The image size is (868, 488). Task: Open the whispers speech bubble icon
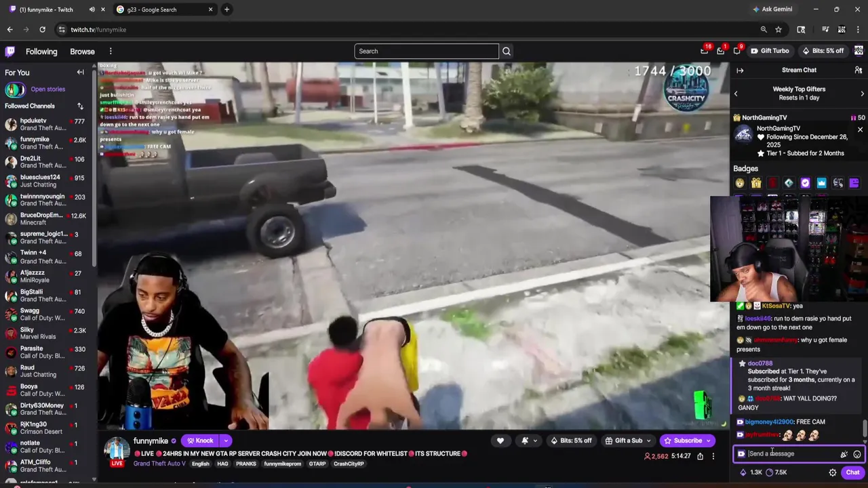pyautogui.click(x=737, y=51)
